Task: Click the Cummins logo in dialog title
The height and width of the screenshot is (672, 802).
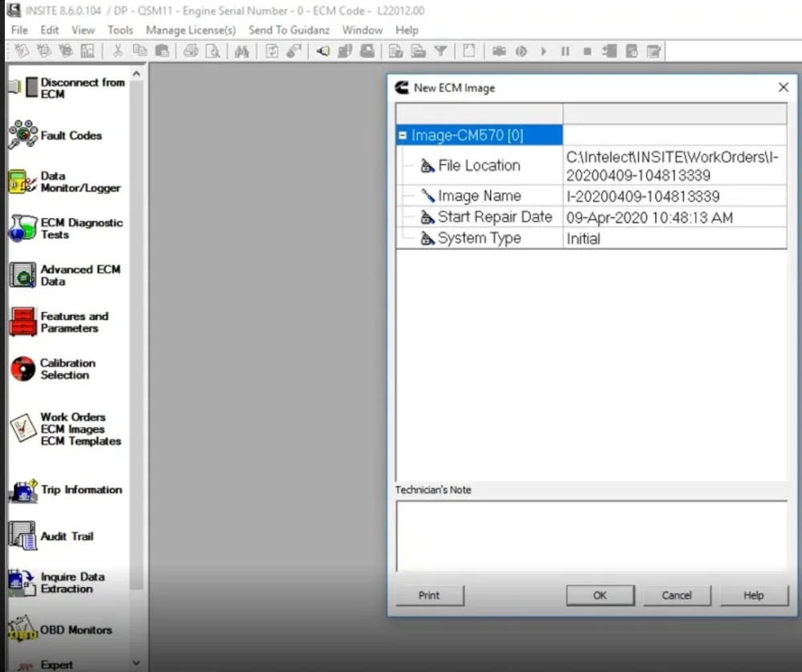Action: point(402,87)
